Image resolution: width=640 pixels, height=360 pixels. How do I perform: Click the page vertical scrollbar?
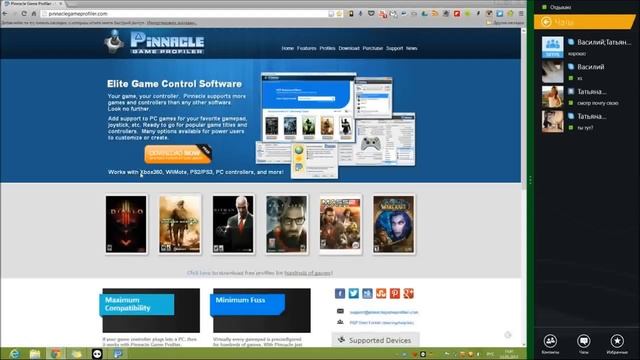point(524,188)
